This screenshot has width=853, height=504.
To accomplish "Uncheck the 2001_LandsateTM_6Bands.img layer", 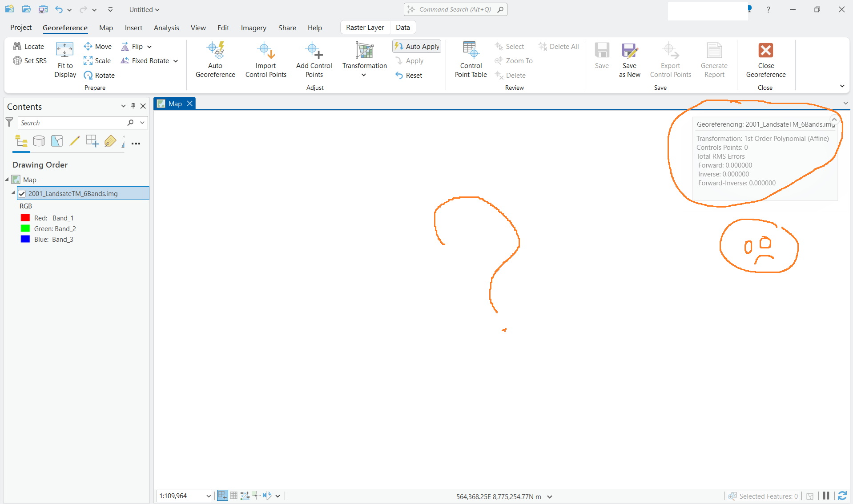I will [x=21, y=193].
